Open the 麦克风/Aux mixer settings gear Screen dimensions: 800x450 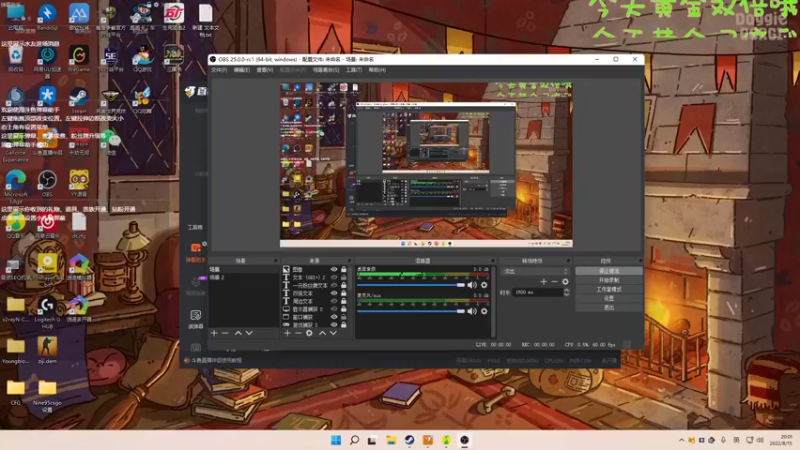tap(484, 311)
